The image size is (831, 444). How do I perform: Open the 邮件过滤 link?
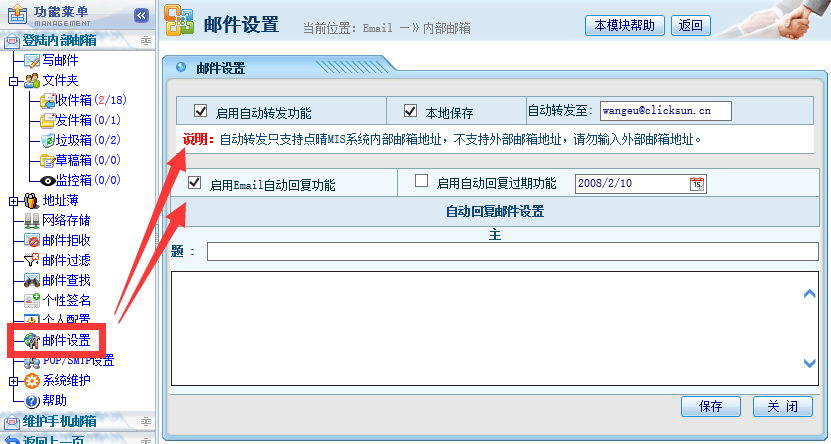[x=66, y=260]
